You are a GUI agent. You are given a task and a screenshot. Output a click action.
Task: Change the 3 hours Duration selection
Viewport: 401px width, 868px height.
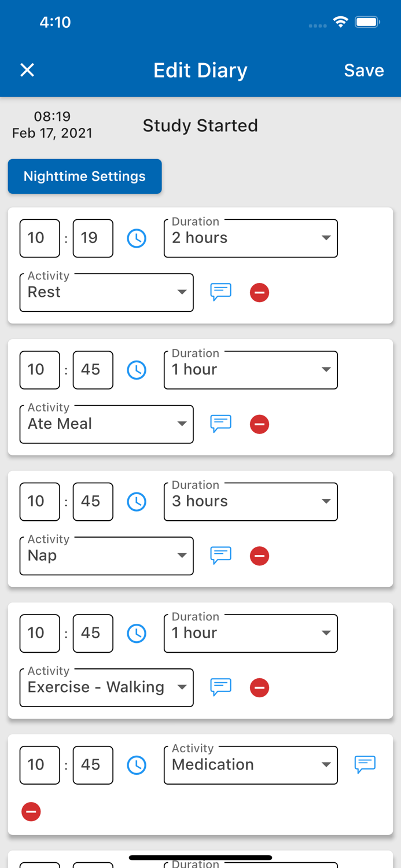[251, 502]
